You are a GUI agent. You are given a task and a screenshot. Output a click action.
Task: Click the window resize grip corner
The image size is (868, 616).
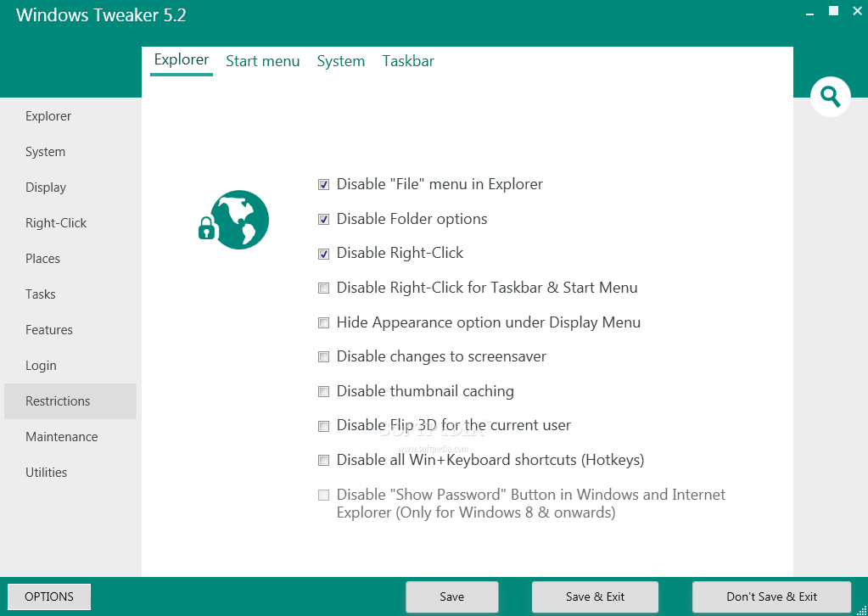point(862,610)
